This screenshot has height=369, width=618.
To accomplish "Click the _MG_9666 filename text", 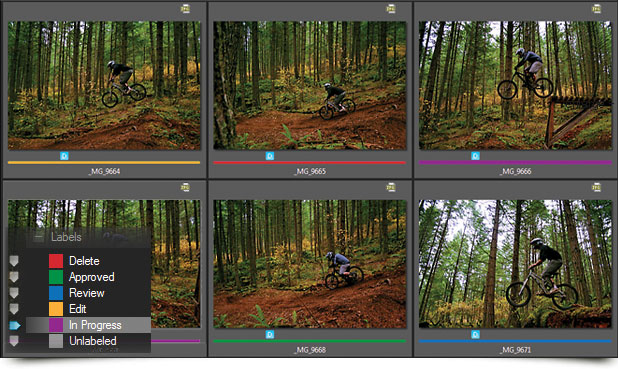I will click(x=515, y=171).
